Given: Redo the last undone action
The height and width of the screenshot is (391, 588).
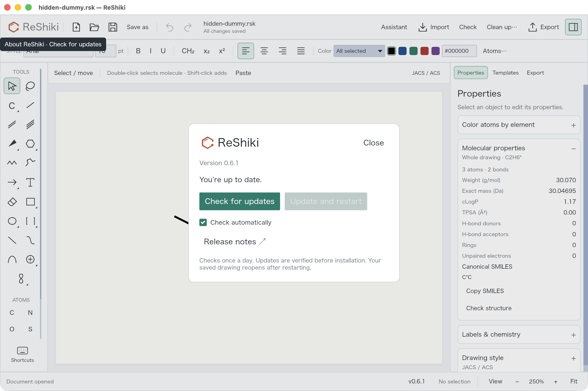Looking at the screenshot, I should 188,27.
